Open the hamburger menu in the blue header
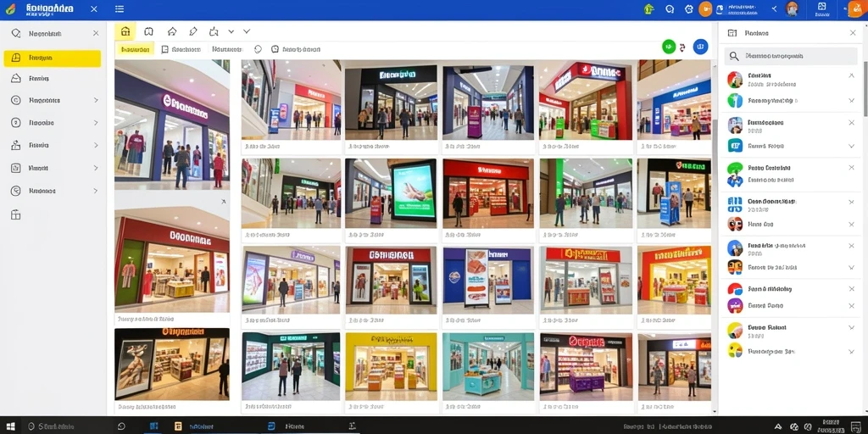The height and width of the screenshot is (434, 868). pos(120,8)
